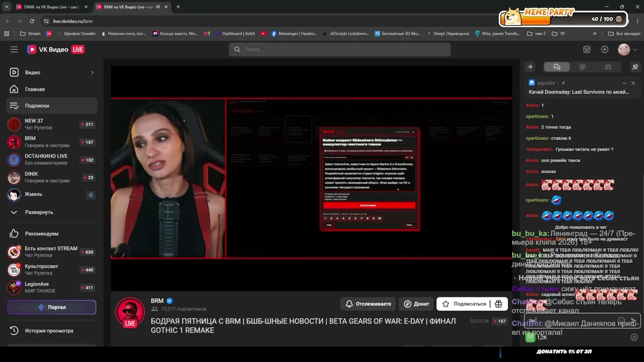The height and width of the screenshot is (362, 644).
Task: Open chat settings gear
Action: pos(634,337)
